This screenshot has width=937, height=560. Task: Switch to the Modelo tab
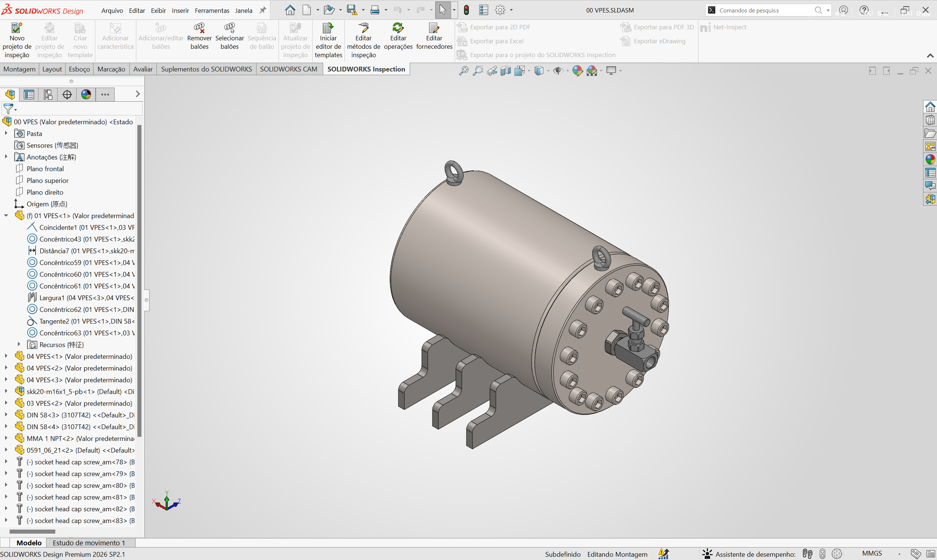pos(29,543)
